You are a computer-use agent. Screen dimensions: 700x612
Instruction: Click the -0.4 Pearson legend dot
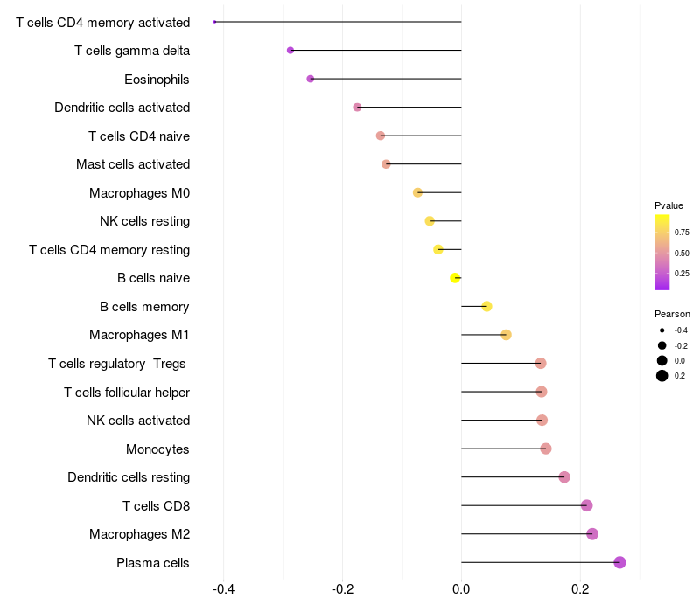(662, 330)
